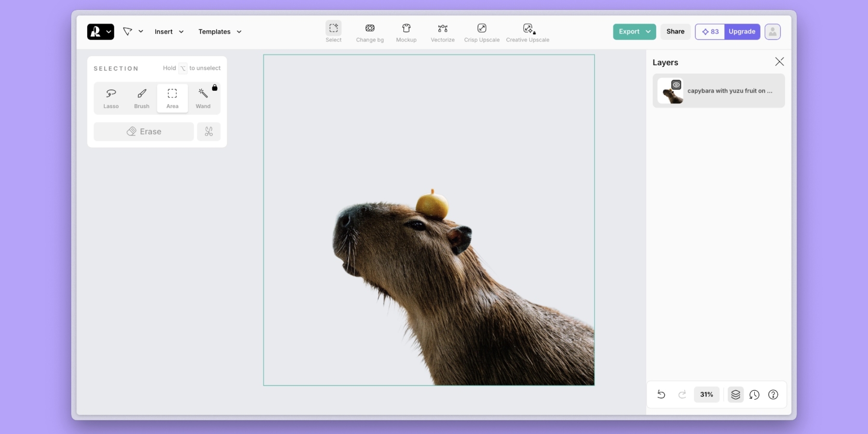
Task: Click the scissors cut-out icon
Action: point(209,132)
